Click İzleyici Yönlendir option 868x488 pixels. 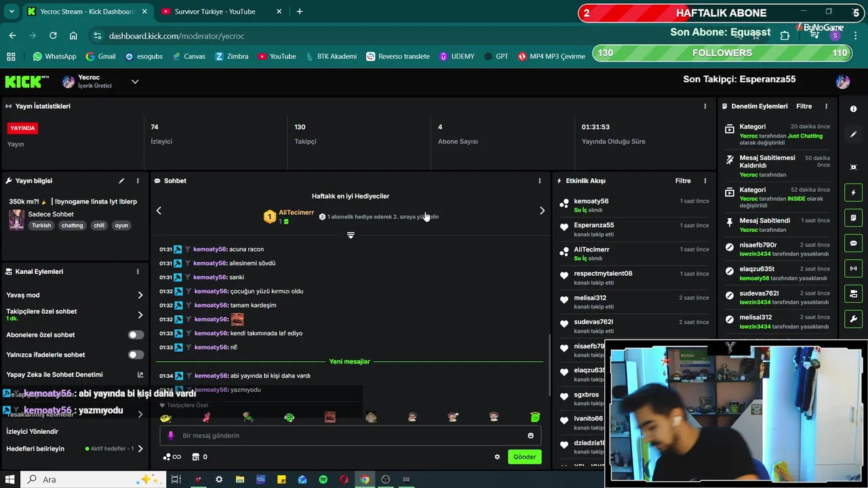click(33, 432)
